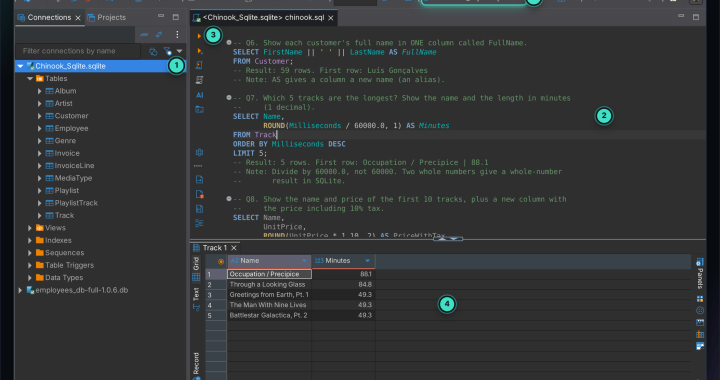This screenshot has width=720, height=380.
Task: Expand the Customer table node
Action: pos(39,116)
